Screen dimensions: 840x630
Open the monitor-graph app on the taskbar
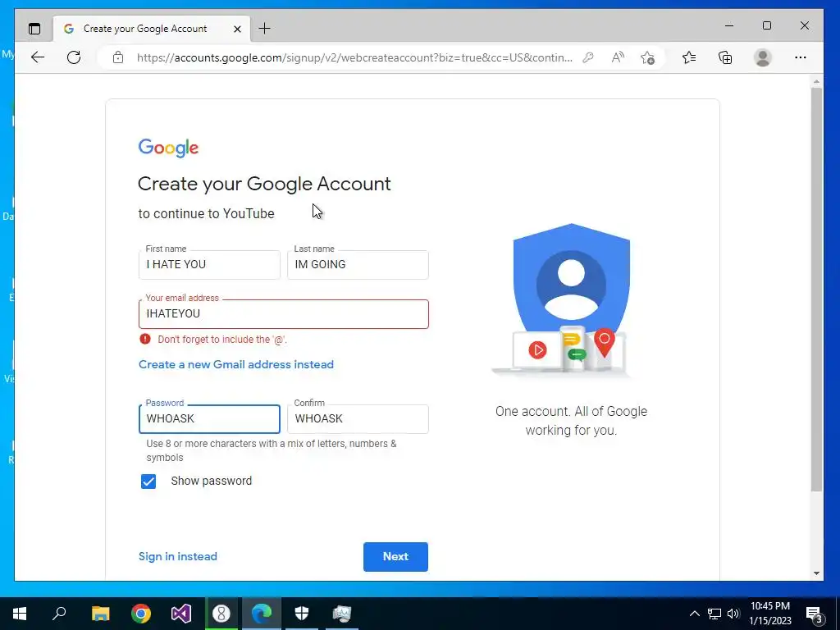point(342,614)
